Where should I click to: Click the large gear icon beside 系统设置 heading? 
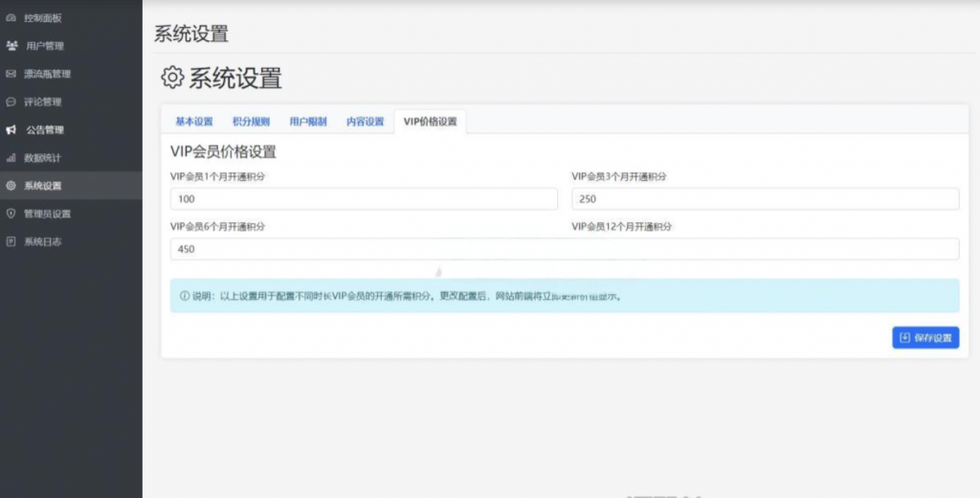pos(172,78)
